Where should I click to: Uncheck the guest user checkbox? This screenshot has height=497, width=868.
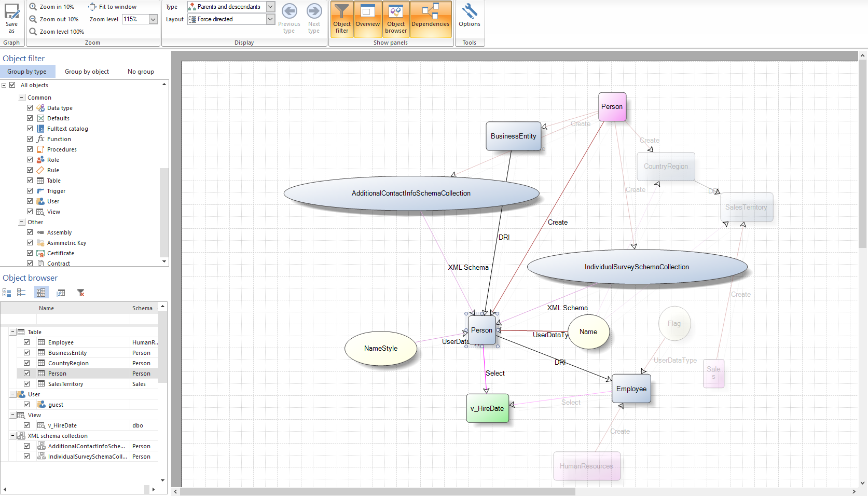point(27,405)
